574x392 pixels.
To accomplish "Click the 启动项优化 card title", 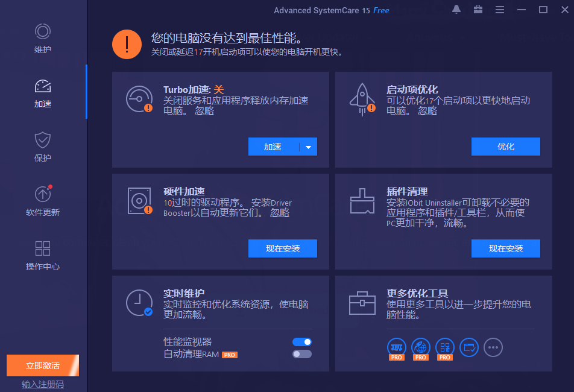I will (412, 90).
